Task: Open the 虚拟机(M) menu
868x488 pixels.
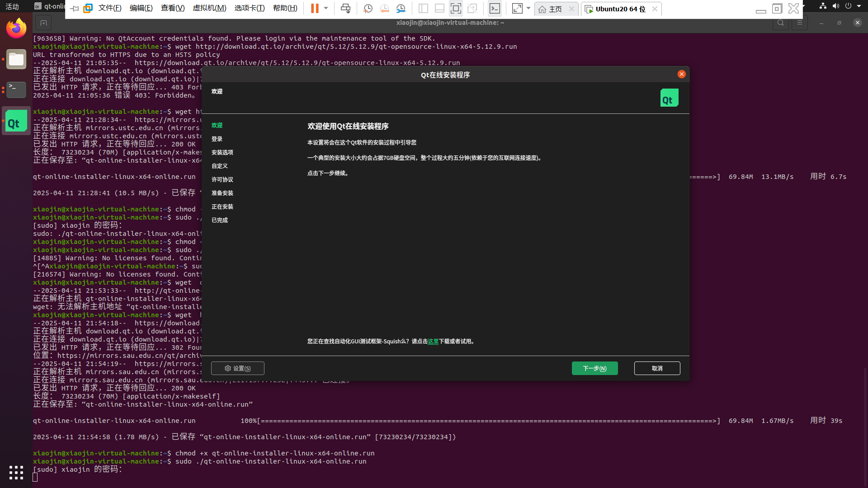Action: pyautogui.click(x=209, y=8)
